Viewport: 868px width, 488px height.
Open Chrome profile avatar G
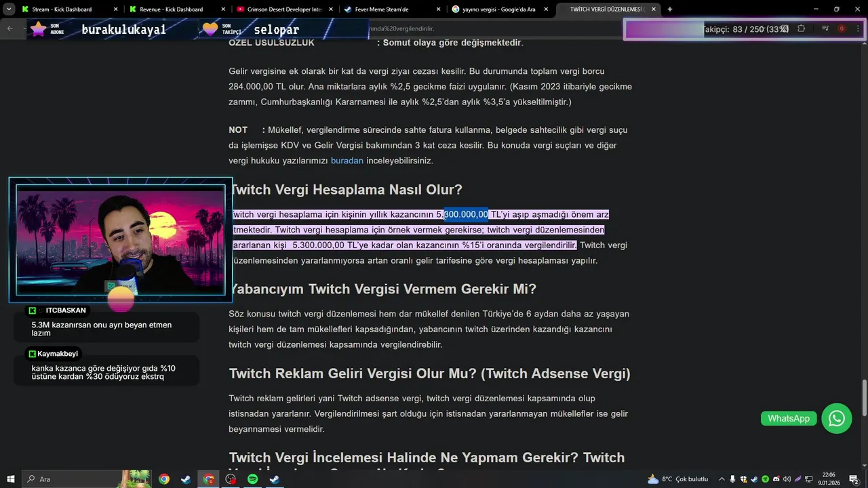(x=842, y=28)
